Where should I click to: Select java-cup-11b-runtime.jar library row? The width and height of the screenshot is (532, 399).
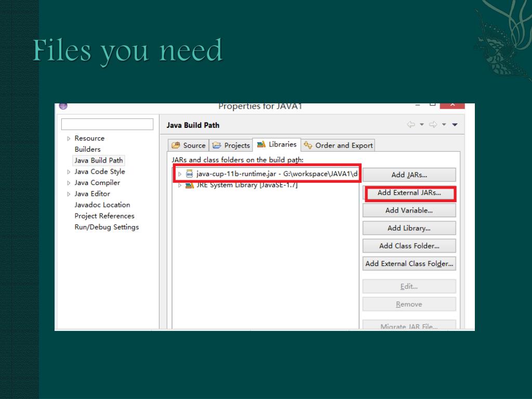pos(267,174)
